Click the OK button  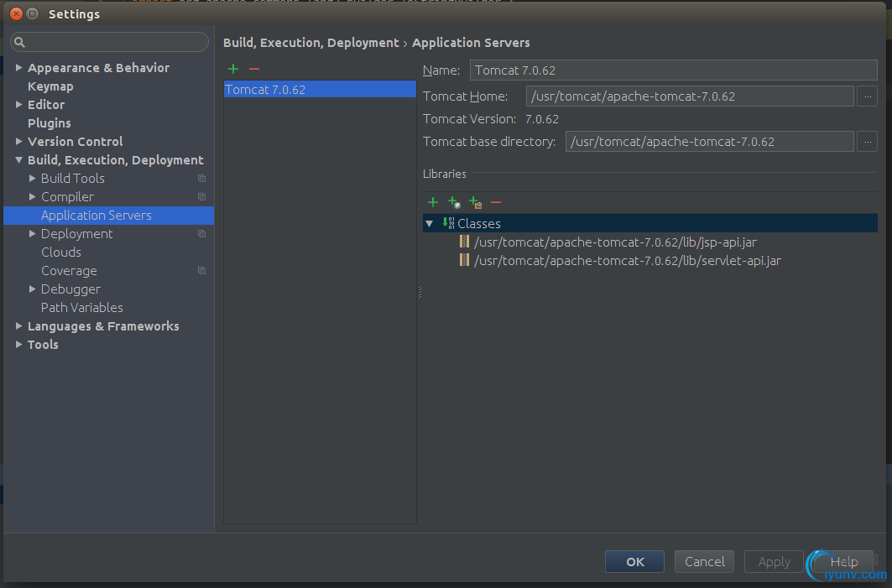click(635, 562)
